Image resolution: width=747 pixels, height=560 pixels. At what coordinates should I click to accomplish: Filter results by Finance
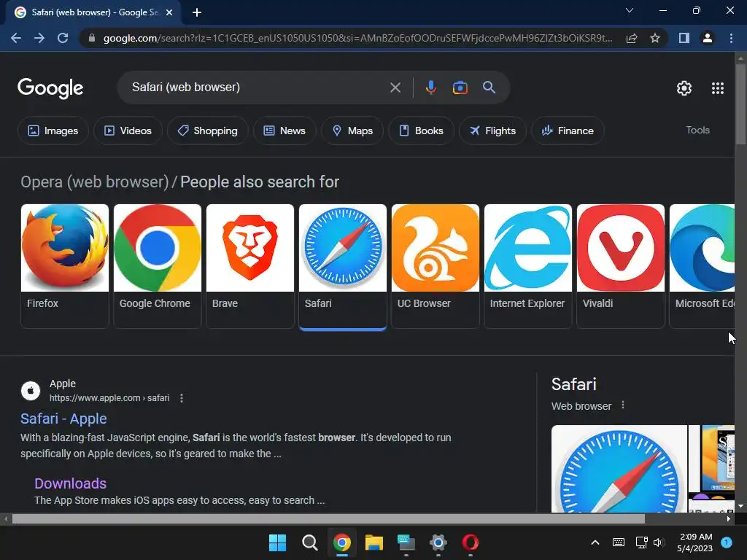(x=568, y=131)
